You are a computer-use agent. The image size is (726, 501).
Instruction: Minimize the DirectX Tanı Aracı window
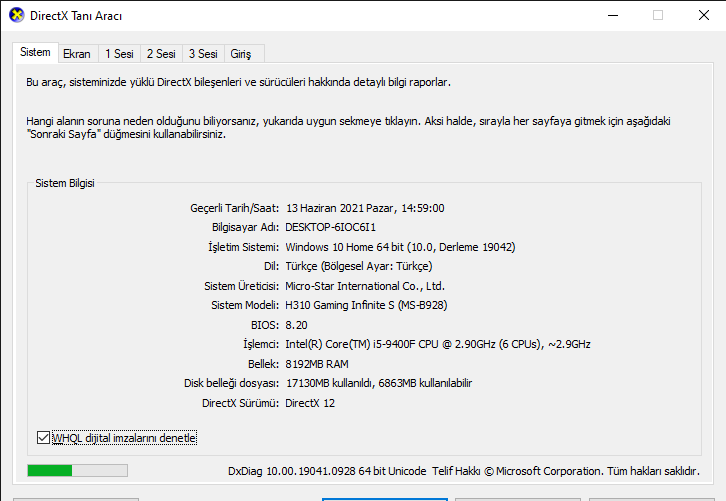click(613, 15)
